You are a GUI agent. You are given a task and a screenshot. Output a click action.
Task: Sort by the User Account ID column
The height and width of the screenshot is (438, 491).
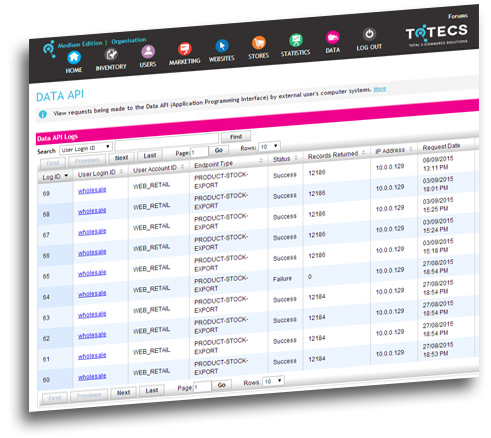pos(158,168)
